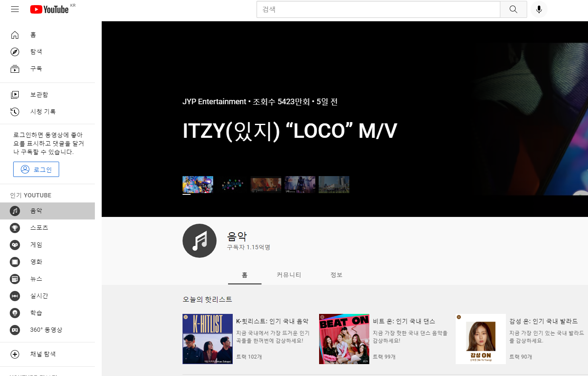This screenshot has width=588, height=376.
Task: Click the search magnifier button
Action: [514, 9]
